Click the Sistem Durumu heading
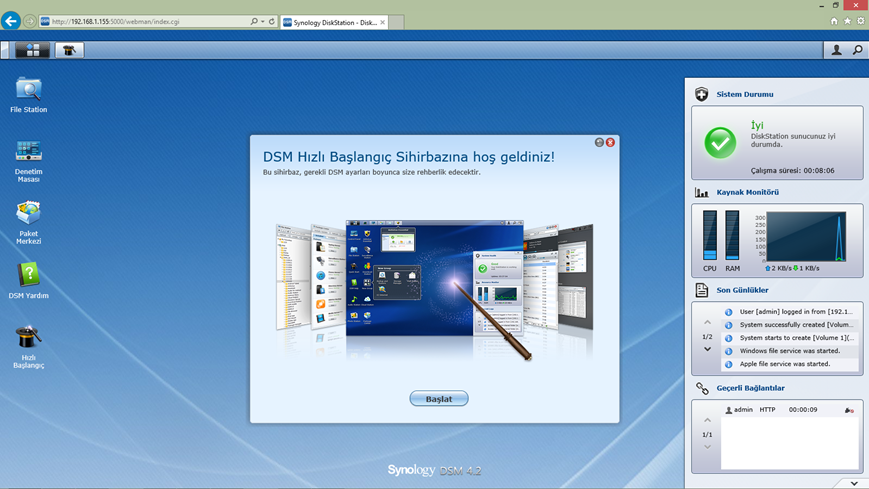The image size is (869, 489). [744, 94]
